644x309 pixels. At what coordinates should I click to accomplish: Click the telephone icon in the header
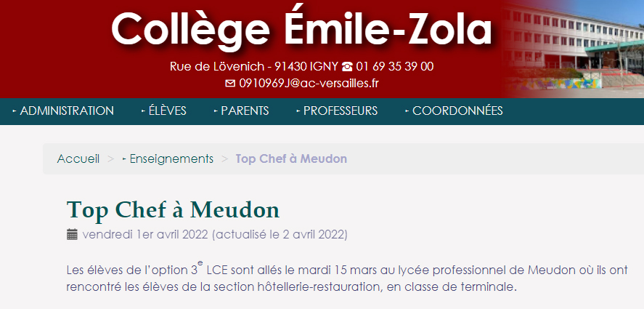coord(347,66)
